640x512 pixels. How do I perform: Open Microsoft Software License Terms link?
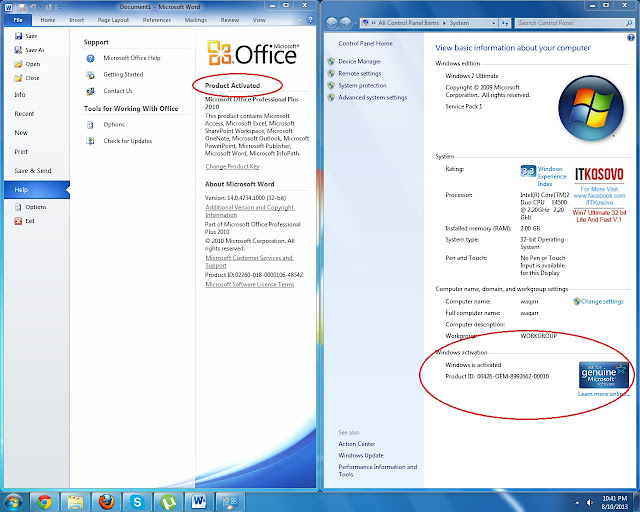coord(250,285)
